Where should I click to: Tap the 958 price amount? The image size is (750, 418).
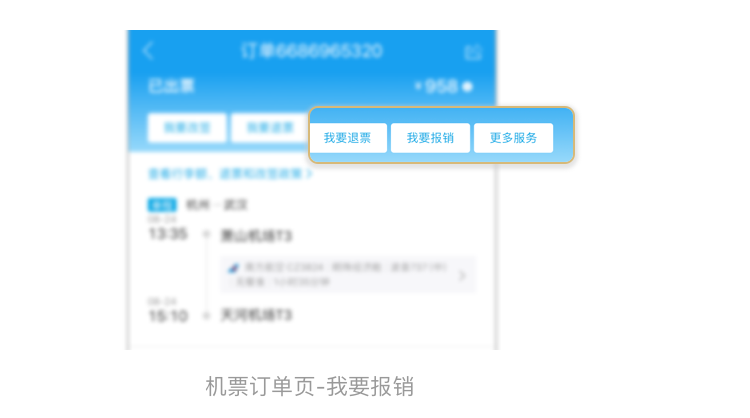(441, 87)
